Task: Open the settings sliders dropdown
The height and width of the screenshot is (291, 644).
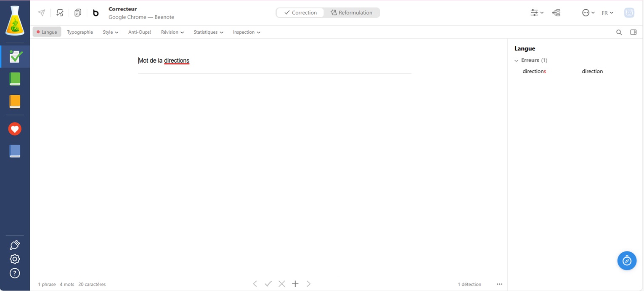Action: click(x=537, y=13)
